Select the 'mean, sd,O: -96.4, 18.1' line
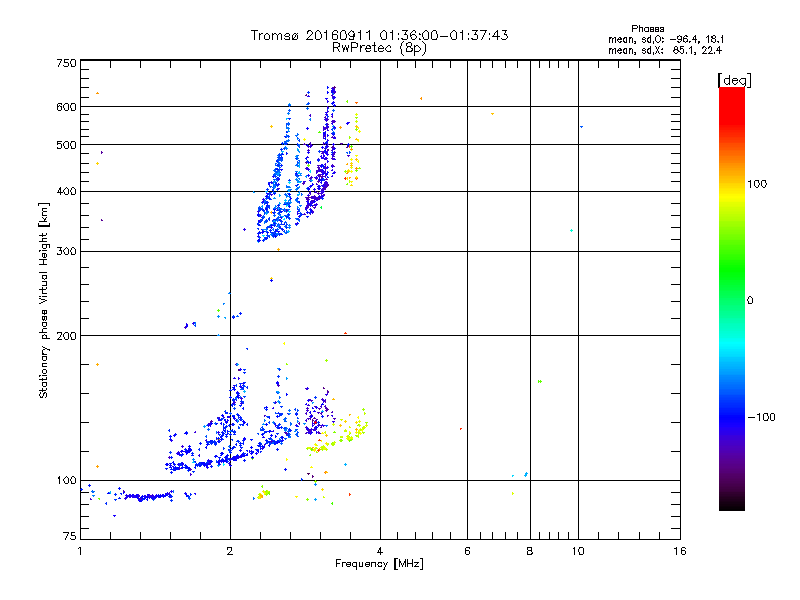Viewport: 800px width, 600px height. pos(666,39)
